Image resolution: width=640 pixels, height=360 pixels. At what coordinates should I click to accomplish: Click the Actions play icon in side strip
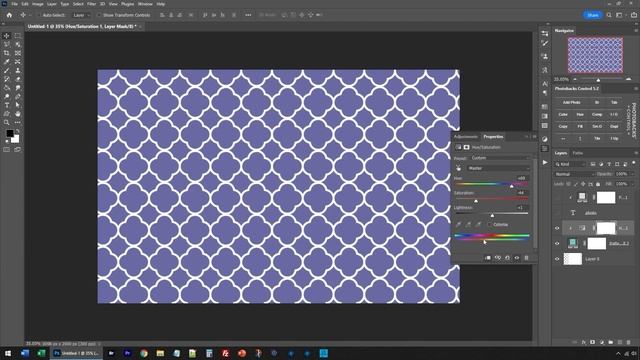click(545, 162)
